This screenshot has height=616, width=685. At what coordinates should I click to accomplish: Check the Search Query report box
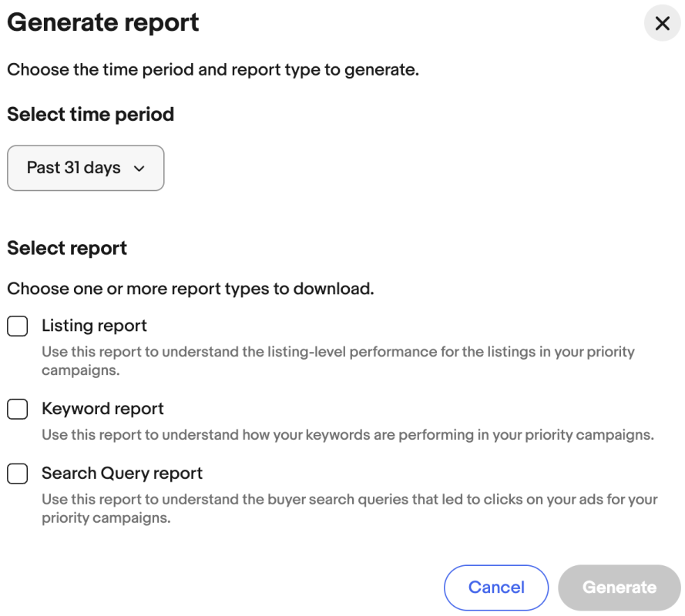[x=18, y=474]
